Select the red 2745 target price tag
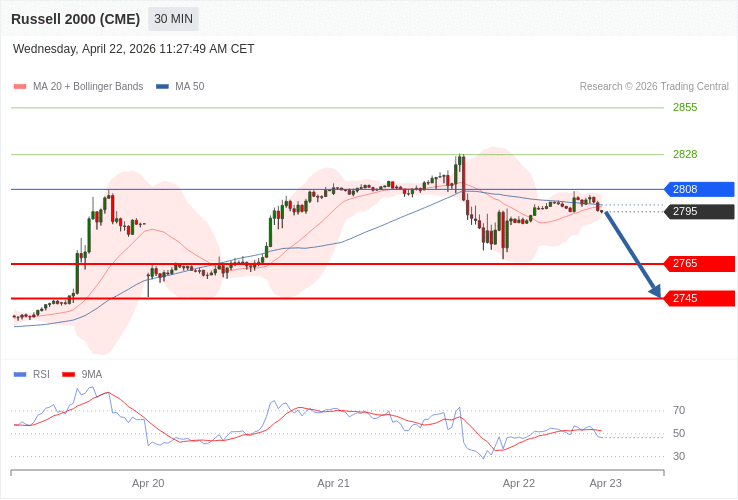 click(x=699, y=298)
